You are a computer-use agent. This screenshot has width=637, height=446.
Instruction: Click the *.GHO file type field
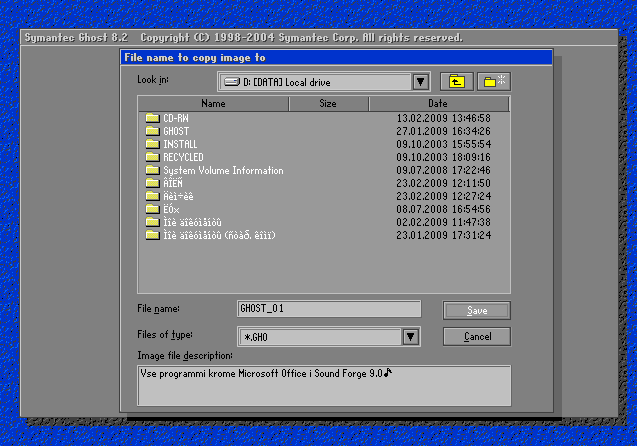click(x=319, y=337)
